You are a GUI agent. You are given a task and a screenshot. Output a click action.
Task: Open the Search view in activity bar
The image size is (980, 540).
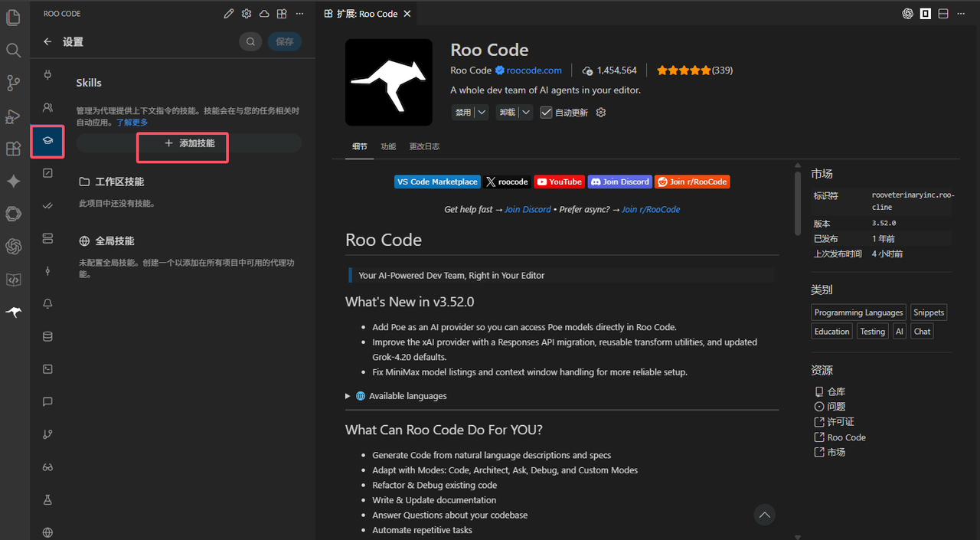(13, 51)
